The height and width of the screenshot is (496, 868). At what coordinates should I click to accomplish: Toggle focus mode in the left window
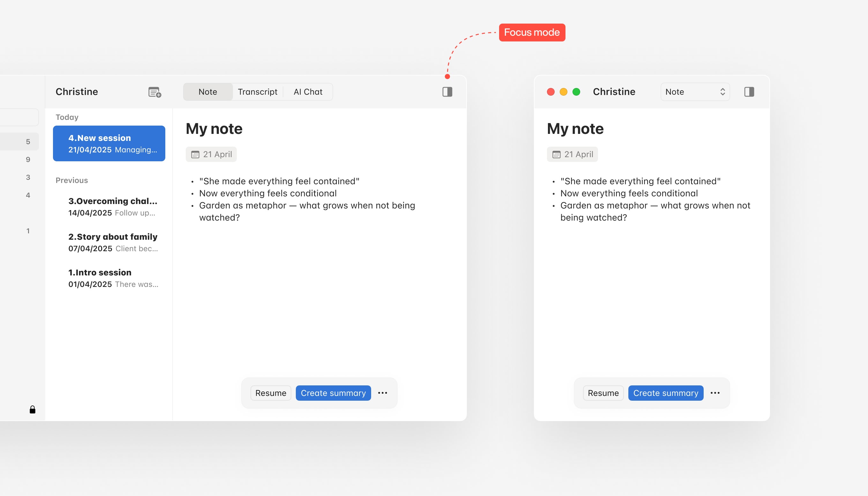(447, 92)
